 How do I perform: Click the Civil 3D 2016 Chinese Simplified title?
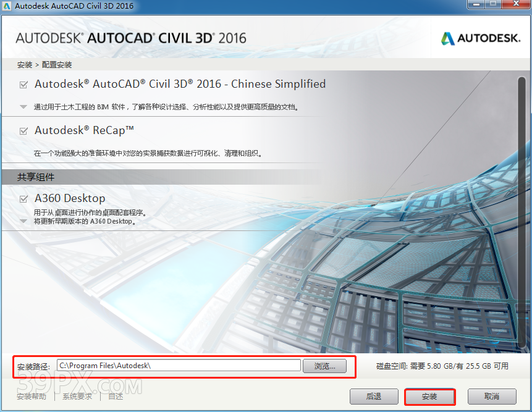[x=180, y=84]
